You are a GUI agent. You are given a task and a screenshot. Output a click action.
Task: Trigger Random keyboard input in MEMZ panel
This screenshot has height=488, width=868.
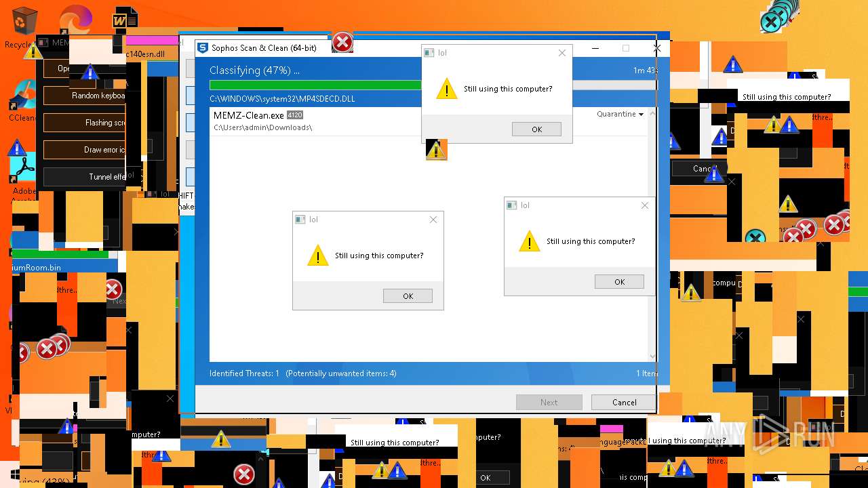point(85,96)
